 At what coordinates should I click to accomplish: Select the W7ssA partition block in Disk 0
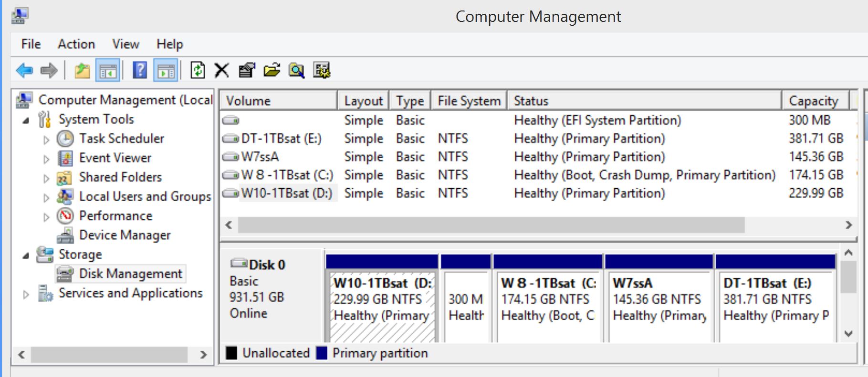pyautogui.click(x=659, y=298)
